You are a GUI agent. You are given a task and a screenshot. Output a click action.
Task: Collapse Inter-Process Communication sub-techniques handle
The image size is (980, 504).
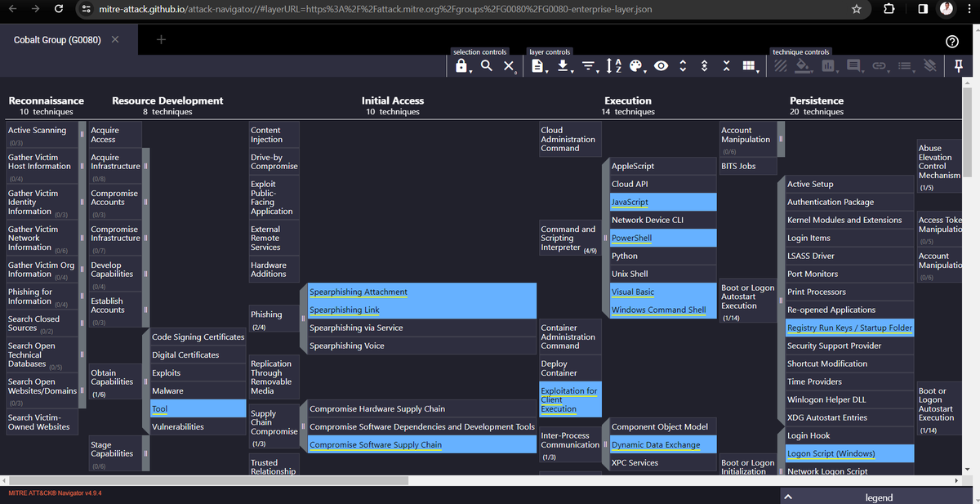point(604,444)
